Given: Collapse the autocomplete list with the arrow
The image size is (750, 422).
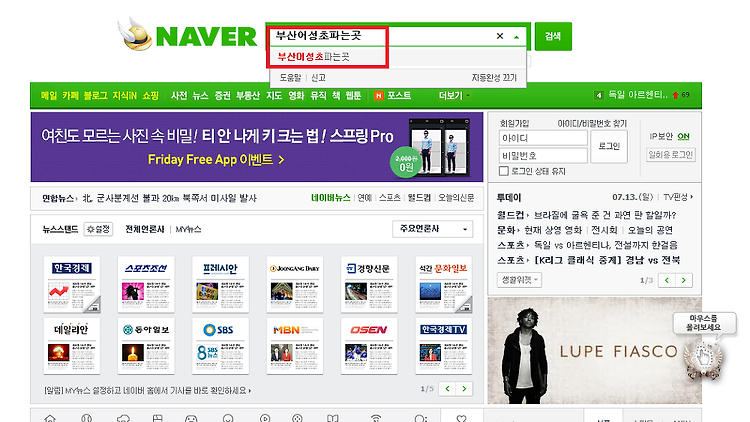Looking at the screenshot, I should (x=517, y=36).
